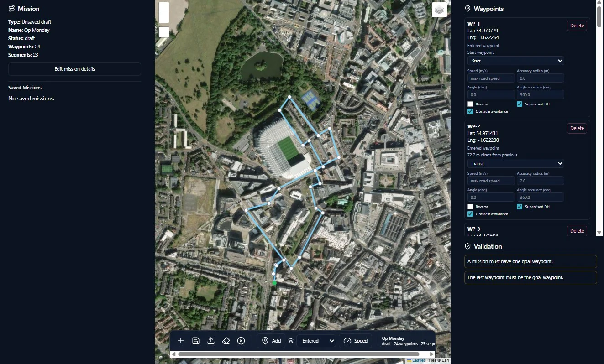Disable Obstacle avoidance for WP-2

click(x=470, y=214)
